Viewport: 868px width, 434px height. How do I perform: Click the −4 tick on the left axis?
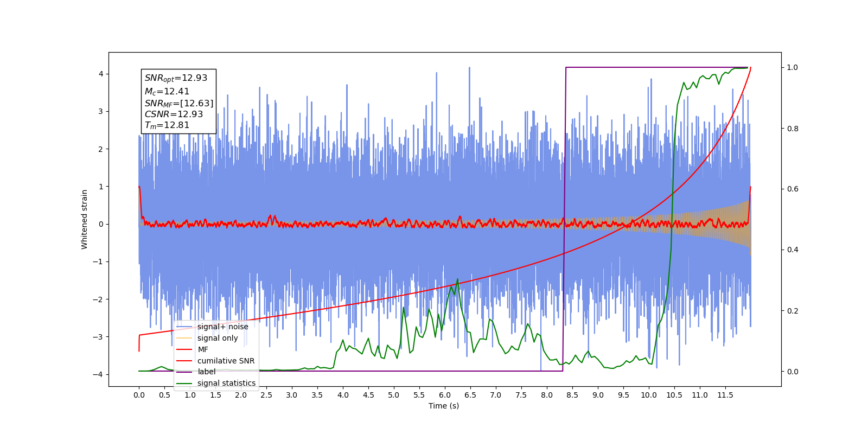98,374
